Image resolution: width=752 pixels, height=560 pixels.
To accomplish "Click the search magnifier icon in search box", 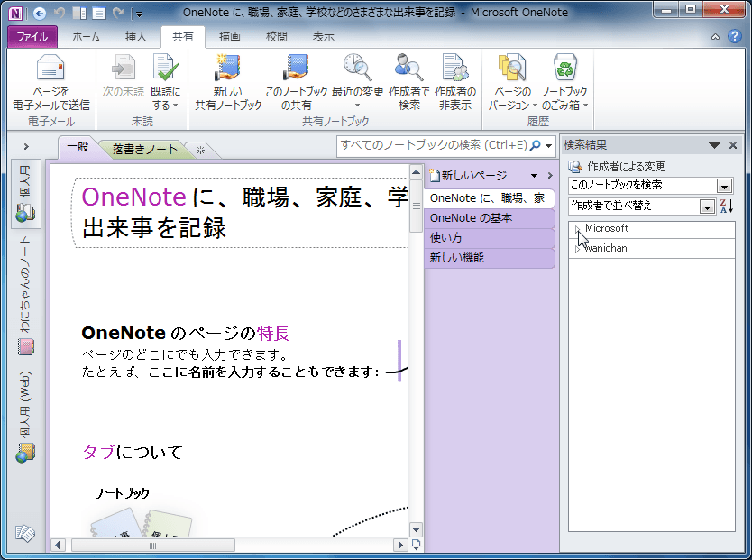I will pyautogui.click(x=535, y=145).
